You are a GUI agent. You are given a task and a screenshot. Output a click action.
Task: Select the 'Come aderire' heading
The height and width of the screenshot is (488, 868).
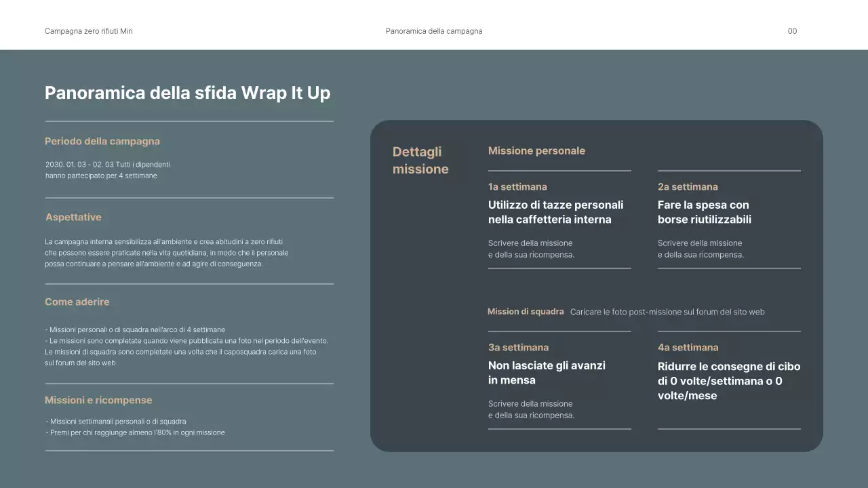point(77,302)
